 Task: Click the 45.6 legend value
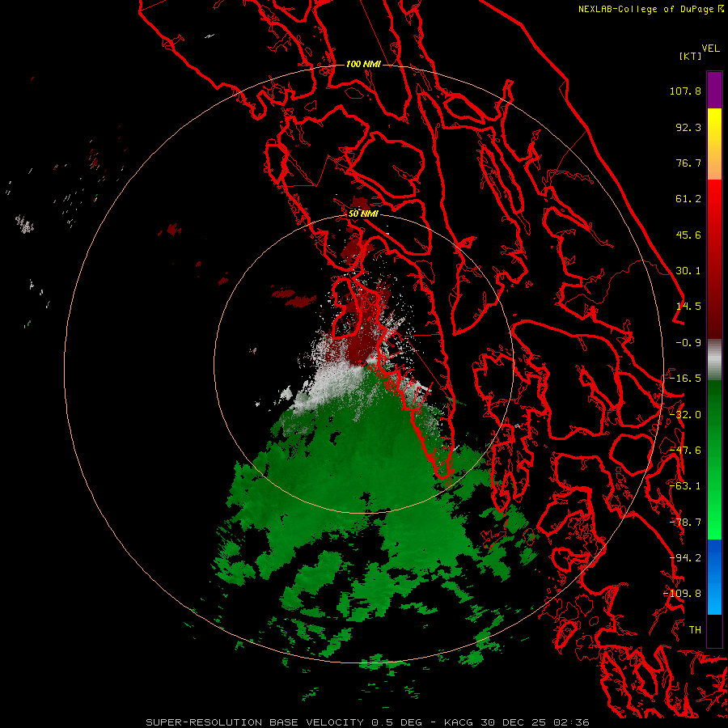688,235
